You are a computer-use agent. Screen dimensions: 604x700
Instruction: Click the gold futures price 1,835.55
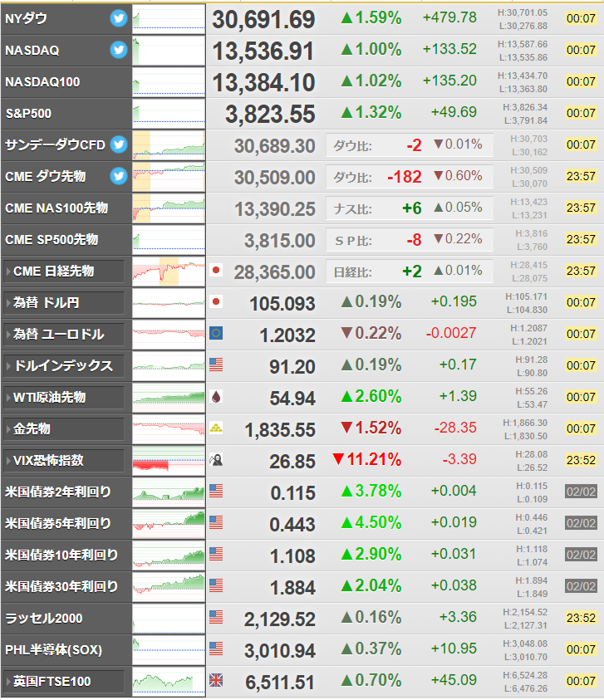(280, 430)
